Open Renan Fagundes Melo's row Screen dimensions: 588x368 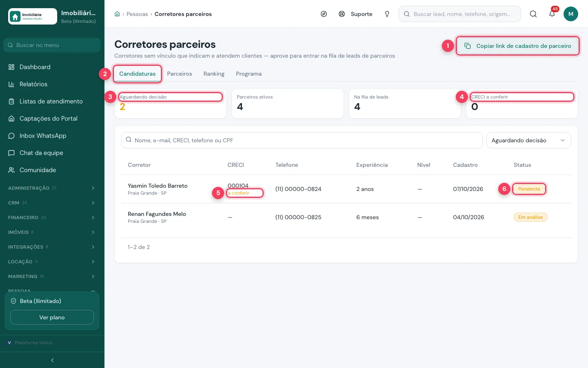[346, 217]
